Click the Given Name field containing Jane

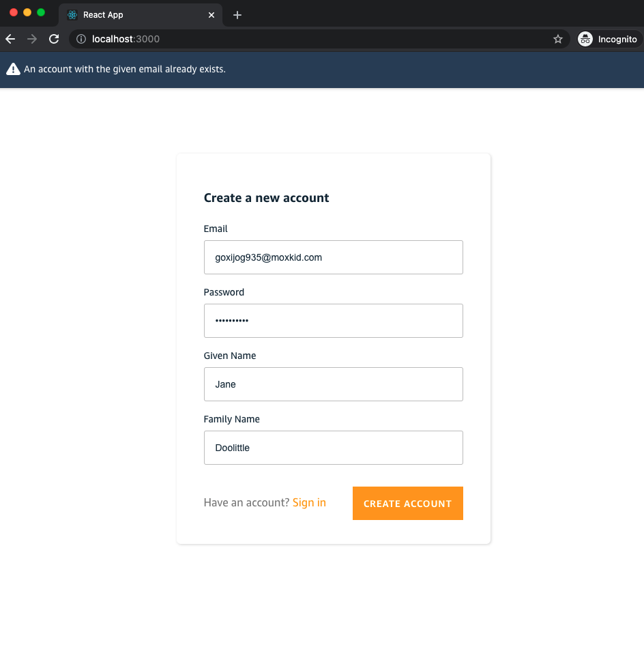[333, 384]
